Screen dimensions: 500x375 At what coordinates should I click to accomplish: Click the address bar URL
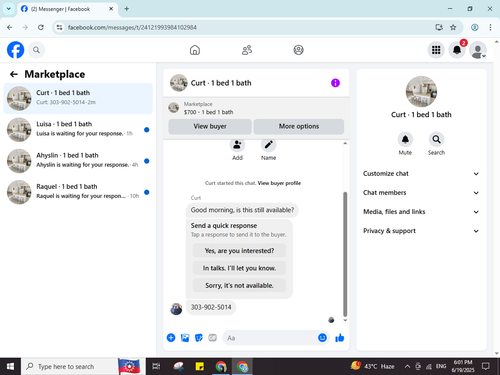132,27
